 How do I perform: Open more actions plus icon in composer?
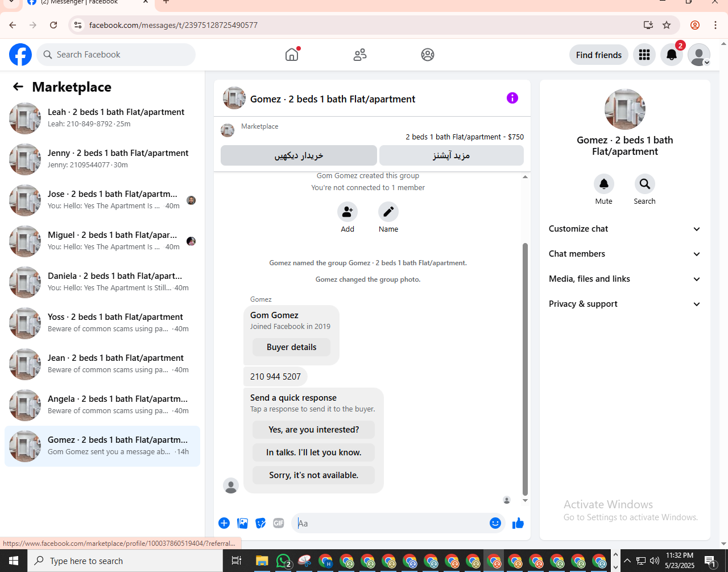click(224, 523)
